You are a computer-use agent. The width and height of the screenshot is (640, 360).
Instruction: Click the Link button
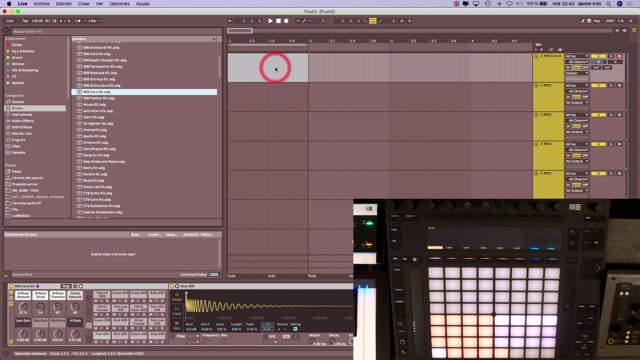[10, 21]
